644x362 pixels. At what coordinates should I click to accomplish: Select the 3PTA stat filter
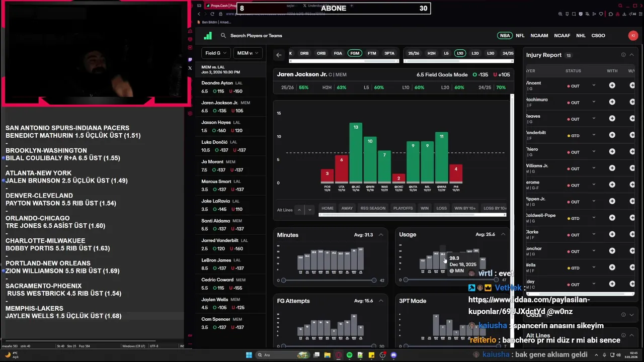click(x=389, y=53)
